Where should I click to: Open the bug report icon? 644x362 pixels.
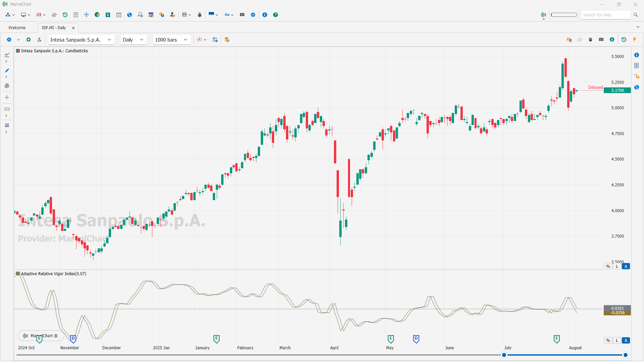[x=200, y=15]
